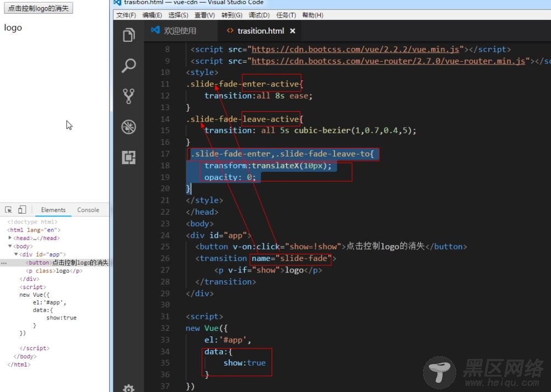The width and height of the screenshot is (551, 392).
Task: Open the 帮助(H) menu
Action: 313,15
